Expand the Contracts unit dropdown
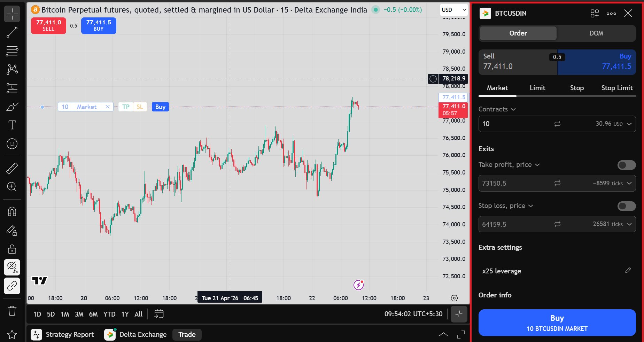The height and width of the screenshot is (342, 644). pyautogui.click(x=497, y=109)
